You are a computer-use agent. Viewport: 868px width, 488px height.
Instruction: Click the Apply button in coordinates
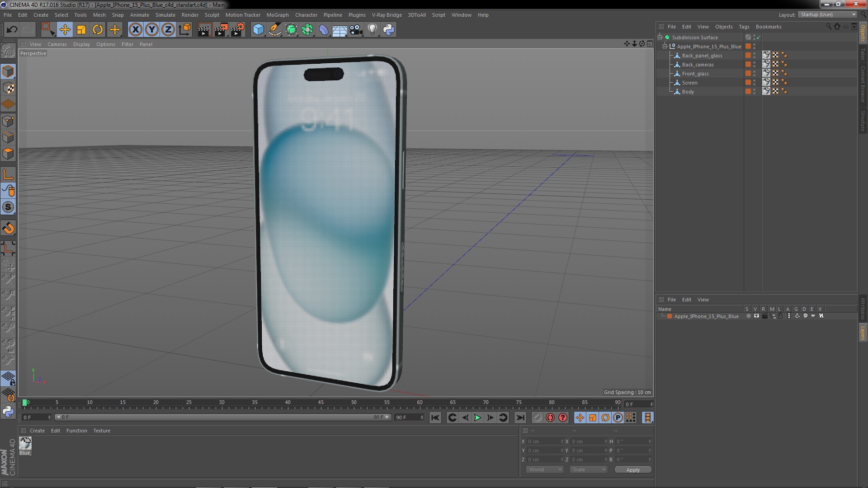tap(633, 470)
